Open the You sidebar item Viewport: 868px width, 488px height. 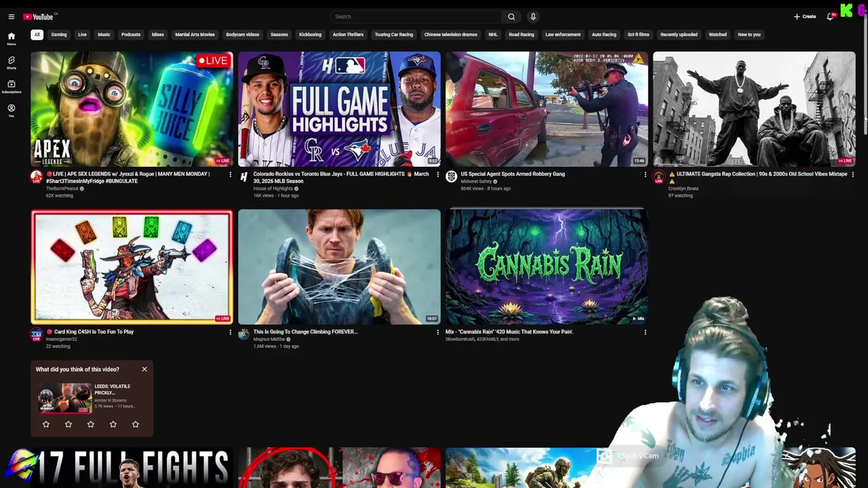pyautogui.click(x=11, y=110)
